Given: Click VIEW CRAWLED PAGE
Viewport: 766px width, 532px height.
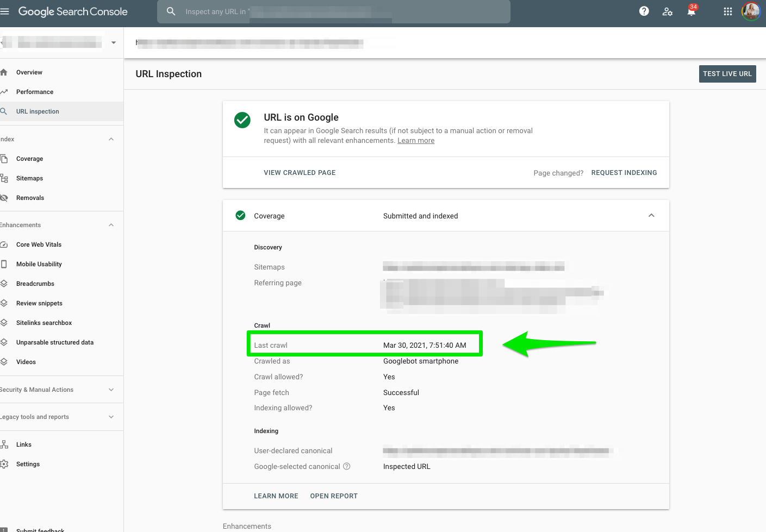Looking at the screenshot, I should click(x=300, y=173).
